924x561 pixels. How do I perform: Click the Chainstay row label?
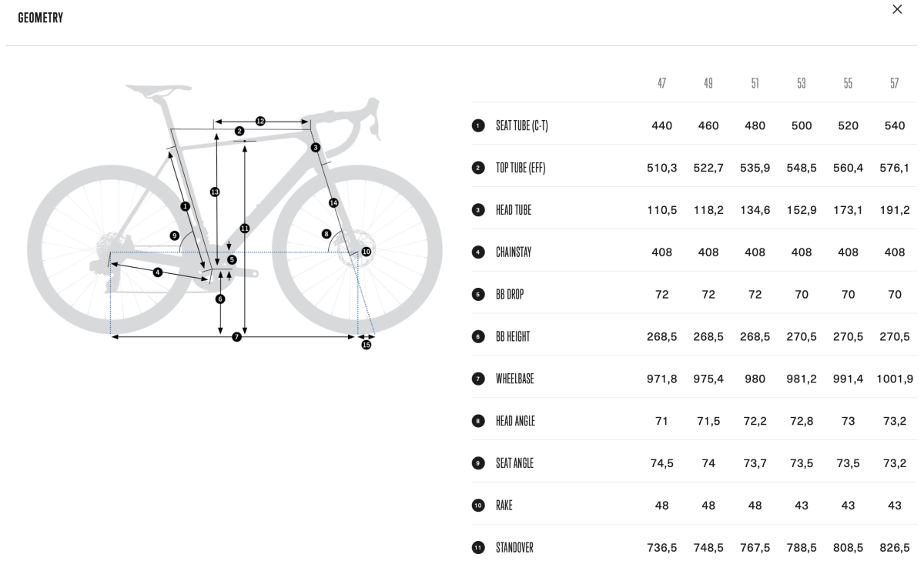point(514,252)
